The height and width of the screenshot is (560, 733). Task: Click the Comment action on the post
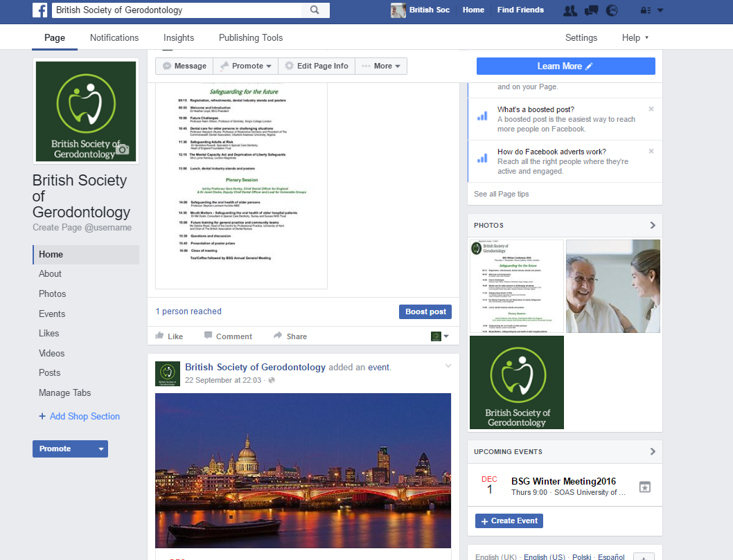click(x=228, y=336)
